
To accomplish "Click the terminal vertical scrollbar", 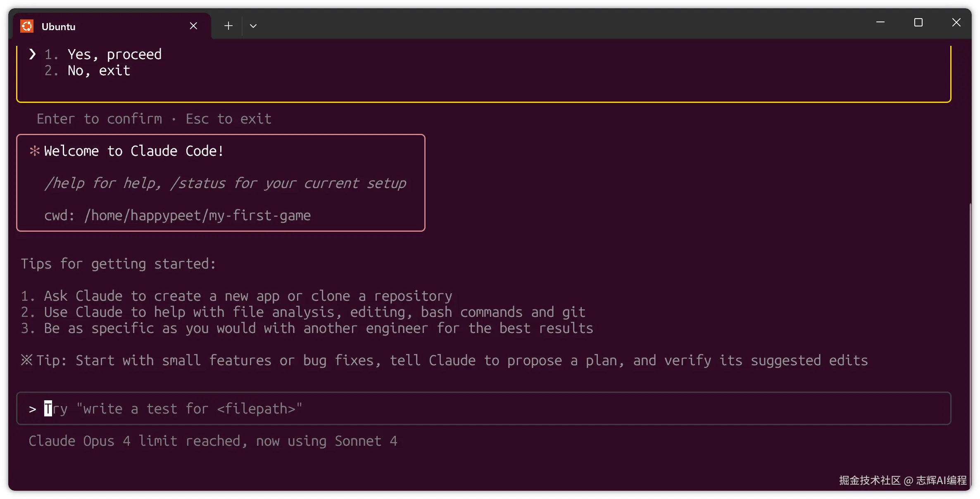I will click(970, 330).
